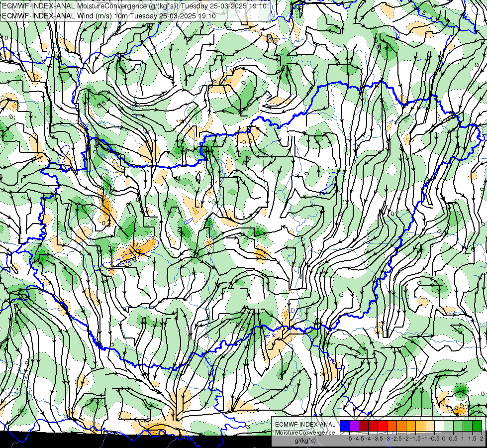Viewport: 487px width, 448px height.
Task: Click the MoistureConvergence title line in the header
Action: pyautogui.click(x=134, y=6)
